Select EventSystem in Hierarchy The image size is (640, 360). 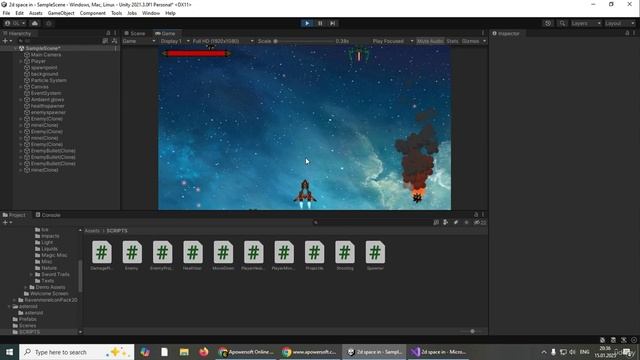[46, 93]
